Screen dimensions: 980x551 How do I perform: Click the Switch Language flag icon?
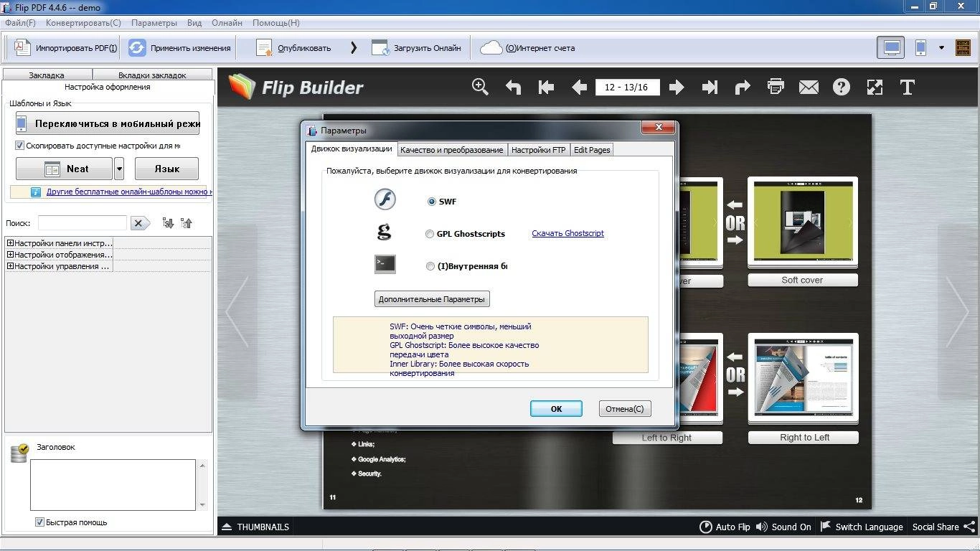click(826, 526)
